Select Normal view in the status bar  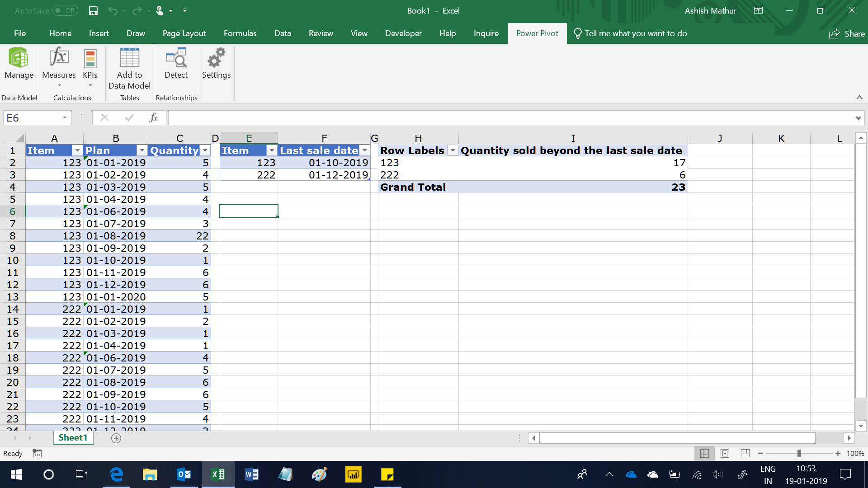tap(704, 453)
